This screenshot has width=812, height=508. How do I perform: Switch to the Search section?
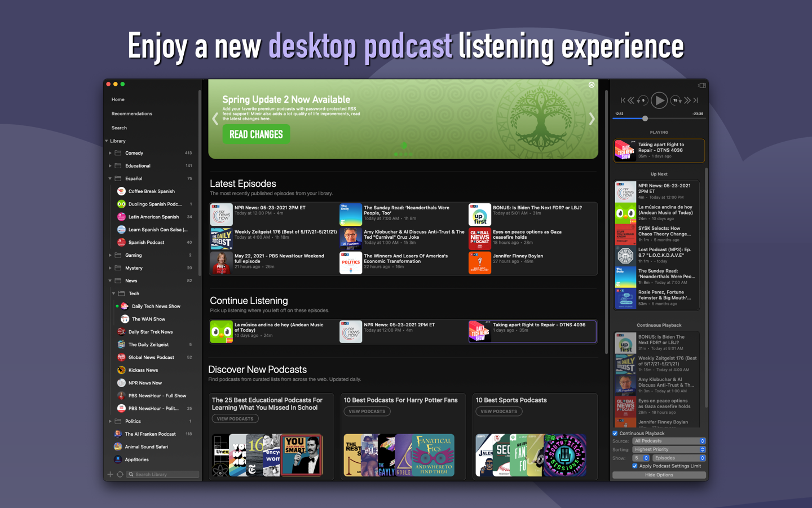(x=118, y=128)
